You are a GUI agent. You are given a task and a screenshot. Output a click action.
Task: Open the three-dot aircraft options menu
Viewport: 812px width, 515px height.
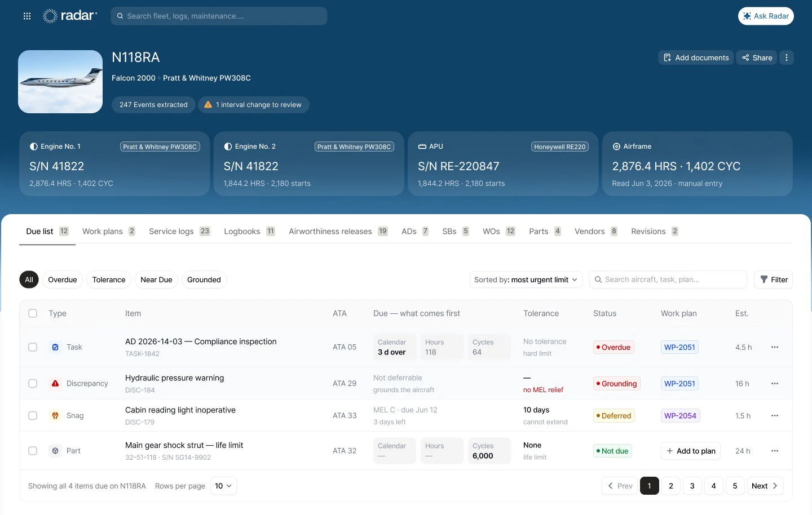point(787,57)
